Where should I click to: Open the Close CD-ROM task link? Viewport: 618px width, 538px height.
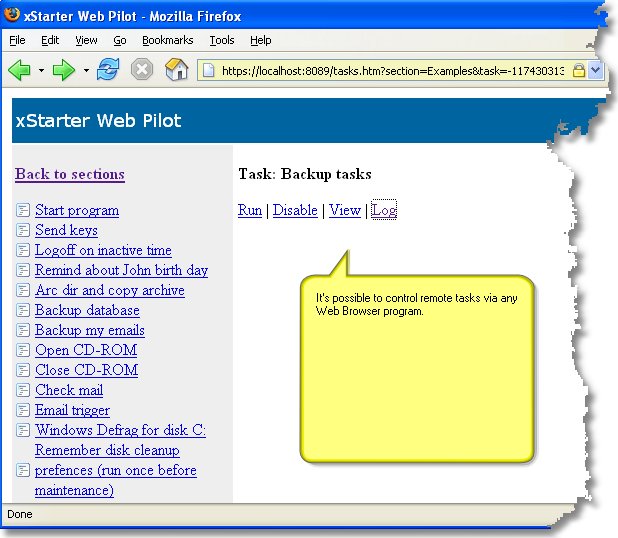(86, 370)
